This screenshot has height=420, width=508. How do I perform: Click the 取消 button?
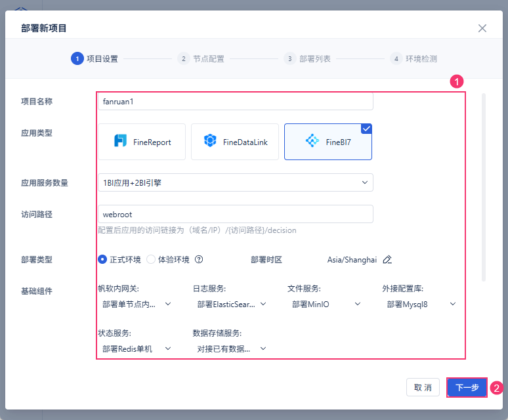pyautogui.click(x=423, y=387)
